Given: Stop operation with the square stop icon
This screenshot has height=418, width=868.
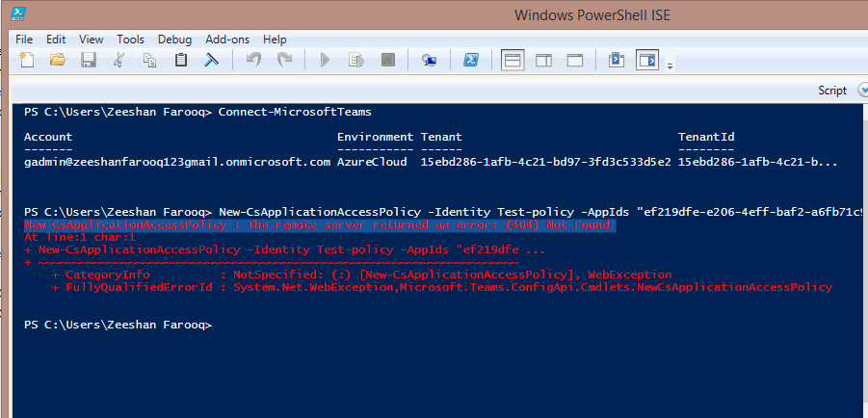Looking at the screenshot, I should tap(387, 60).
